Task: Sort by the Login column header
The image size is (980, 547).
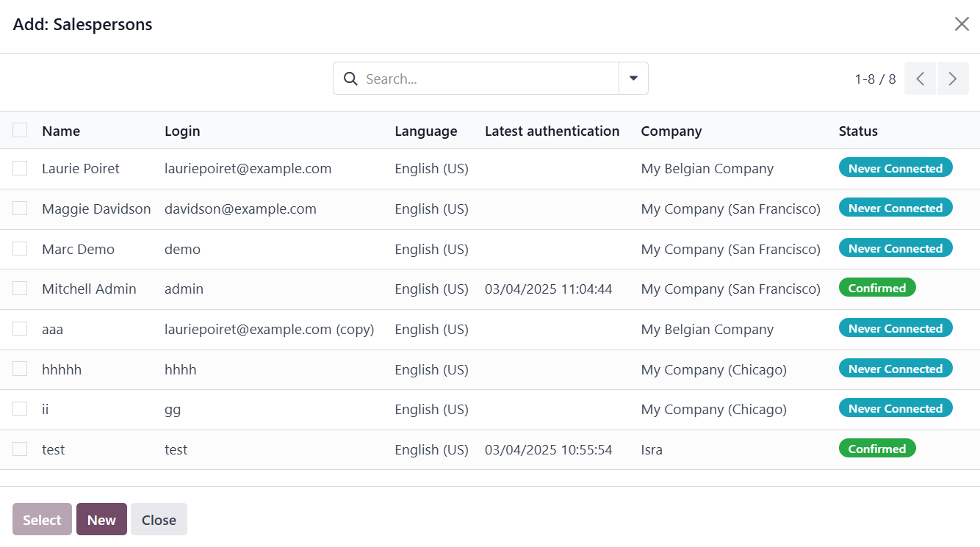Action: point(182,131)
